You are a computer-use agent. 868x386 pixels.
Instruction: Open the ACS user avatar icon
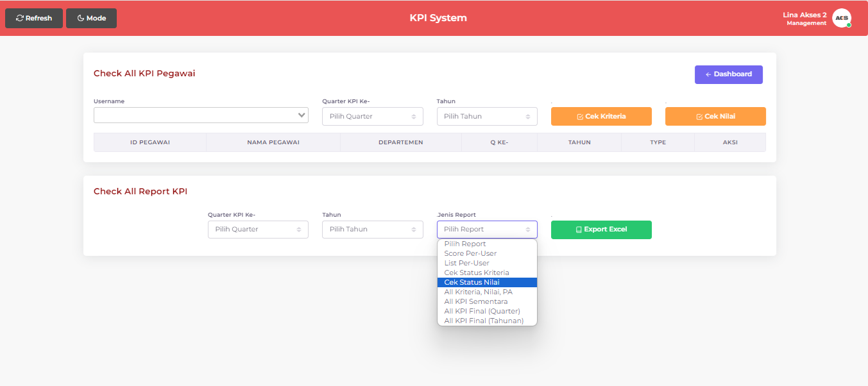pyautogui.click(x=841, y=19)
